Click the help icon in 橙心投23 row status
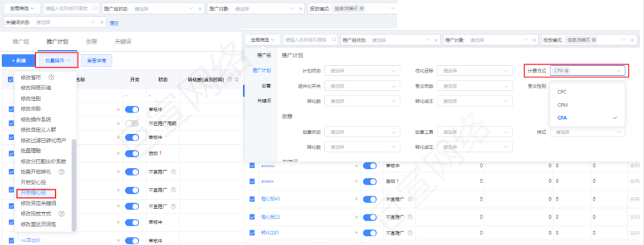Image resolution: width=644 pixels, height=245 pixels. (x=410, y=217)
